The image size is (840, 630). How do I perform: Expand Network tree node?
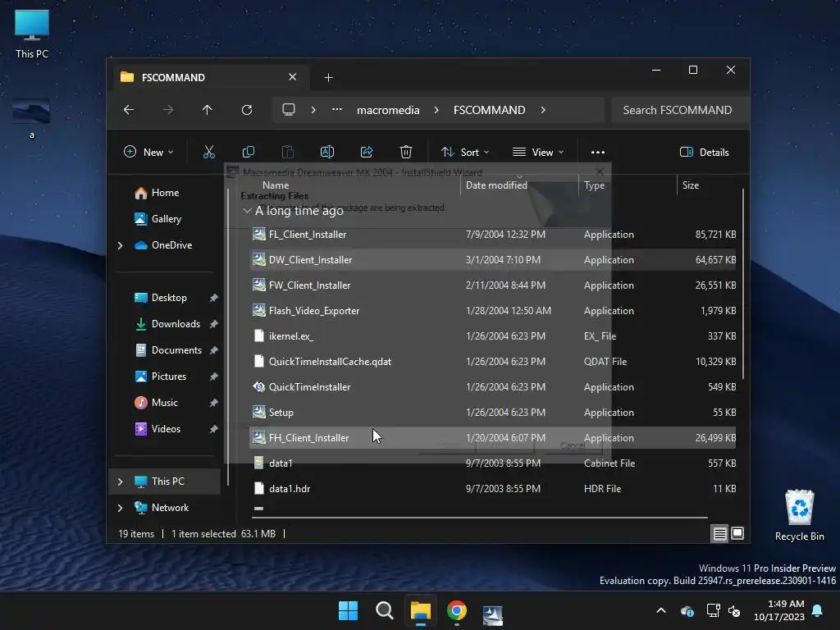coord(121,508)
